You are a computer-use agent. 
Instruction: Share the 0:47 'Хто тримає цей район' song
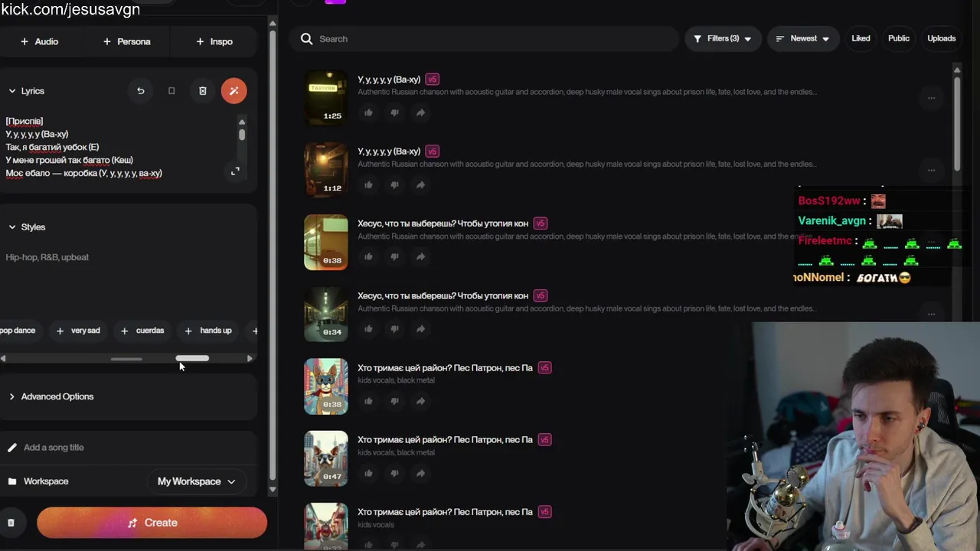[420, 473]
